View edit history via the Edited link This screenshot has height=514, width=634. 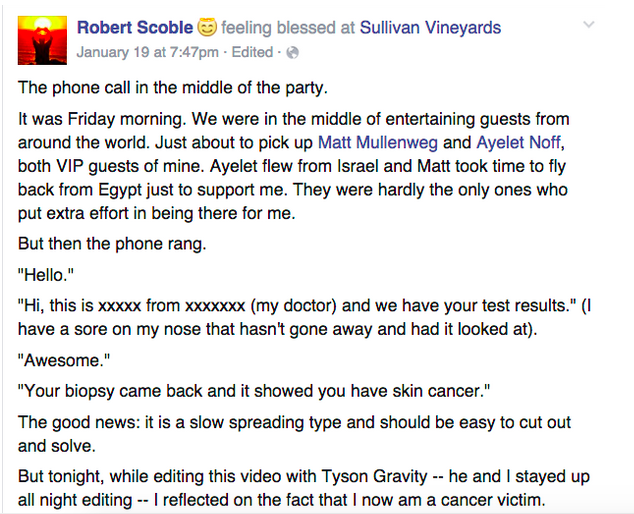coord(252,52)
